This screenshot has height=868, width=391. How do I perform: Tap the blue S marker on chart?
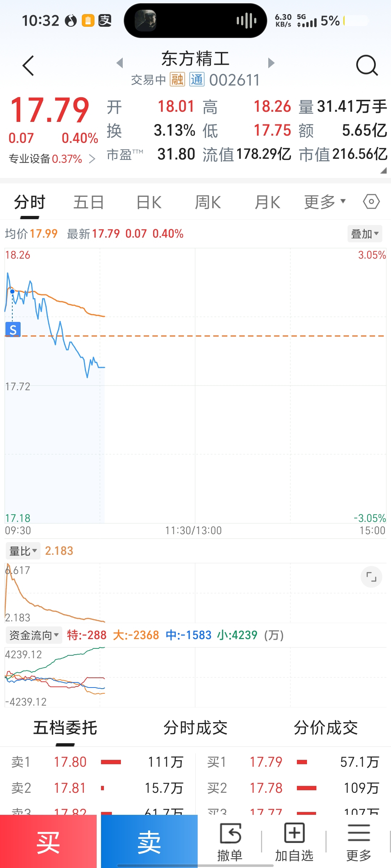[x=13, y=329]
